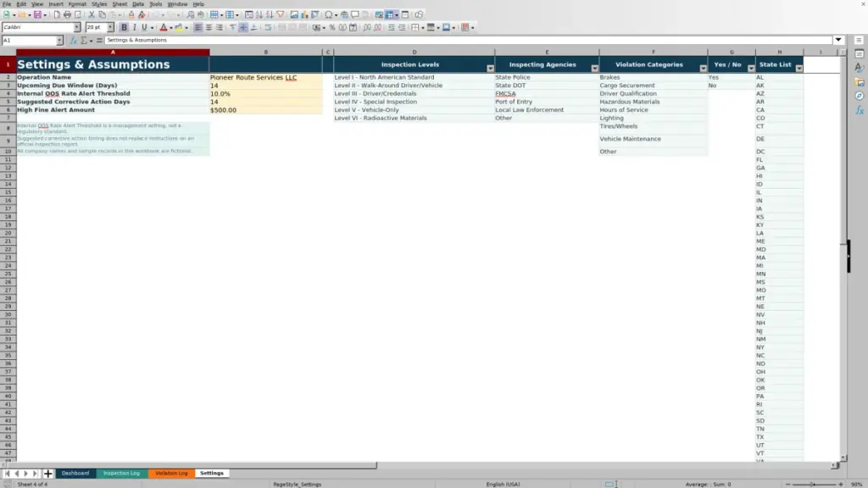
Task: Select cell with Pioneer Route Services LLC
Action: pyautogui.click(x=265, y=77)
